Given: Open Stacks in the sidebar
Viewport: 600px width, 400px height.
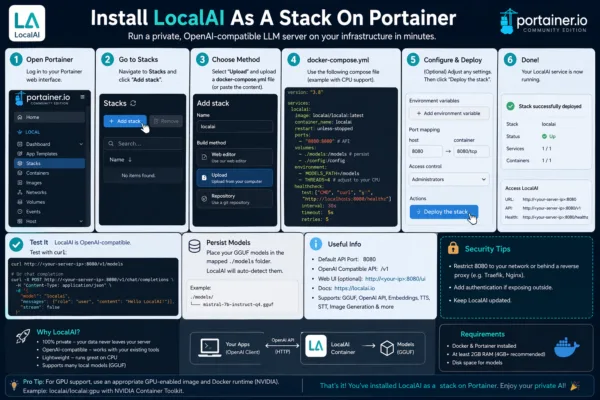Looking at the screenshot, I should 49,163.
